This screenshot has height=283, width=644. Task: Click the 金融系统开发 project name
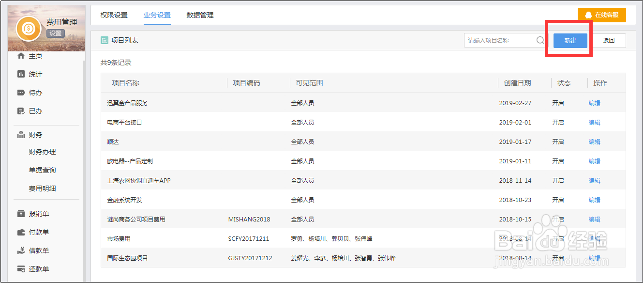pos(124,200)
